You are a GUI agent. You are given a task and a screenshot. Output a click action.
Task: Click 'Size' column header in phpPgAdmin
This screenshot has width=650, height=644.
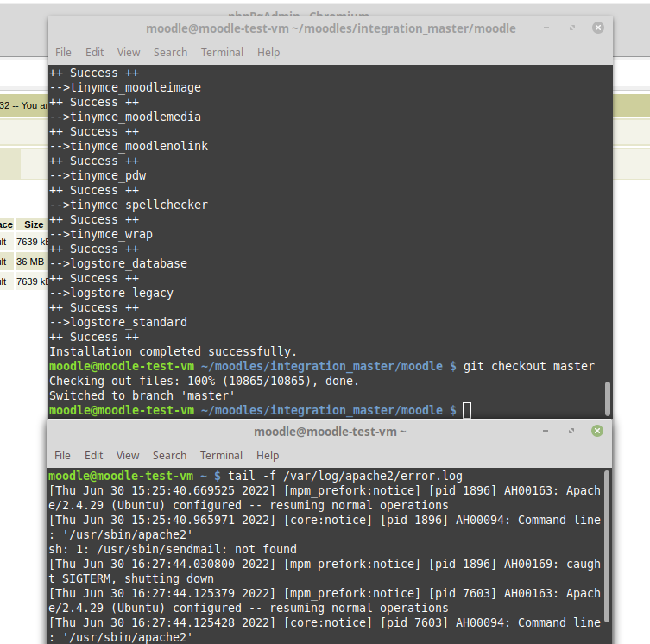(x=34, y=224)
